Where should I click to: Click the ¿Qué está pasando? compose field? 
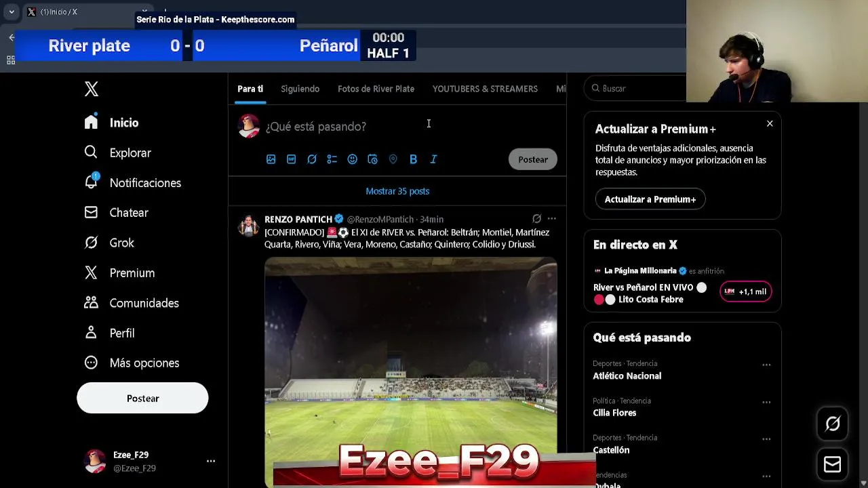315,127
